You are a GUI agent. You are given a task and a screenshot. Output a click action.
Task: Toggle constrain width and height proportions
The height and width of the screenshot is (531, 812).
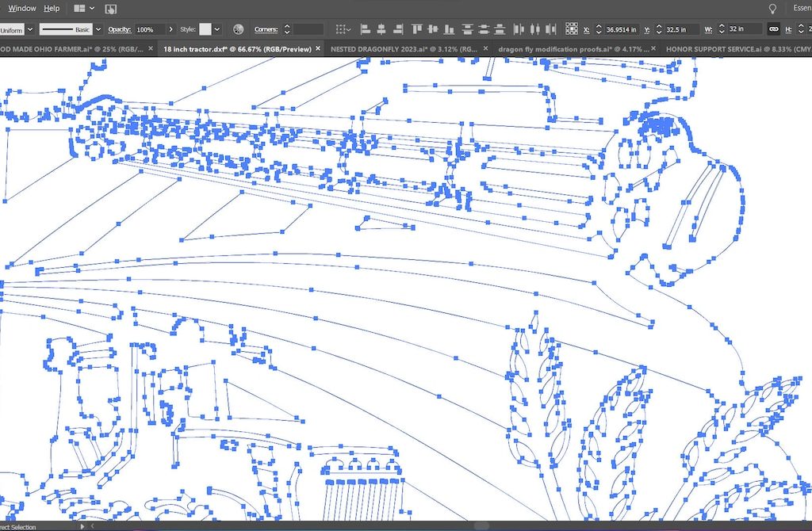coord(773,29)
